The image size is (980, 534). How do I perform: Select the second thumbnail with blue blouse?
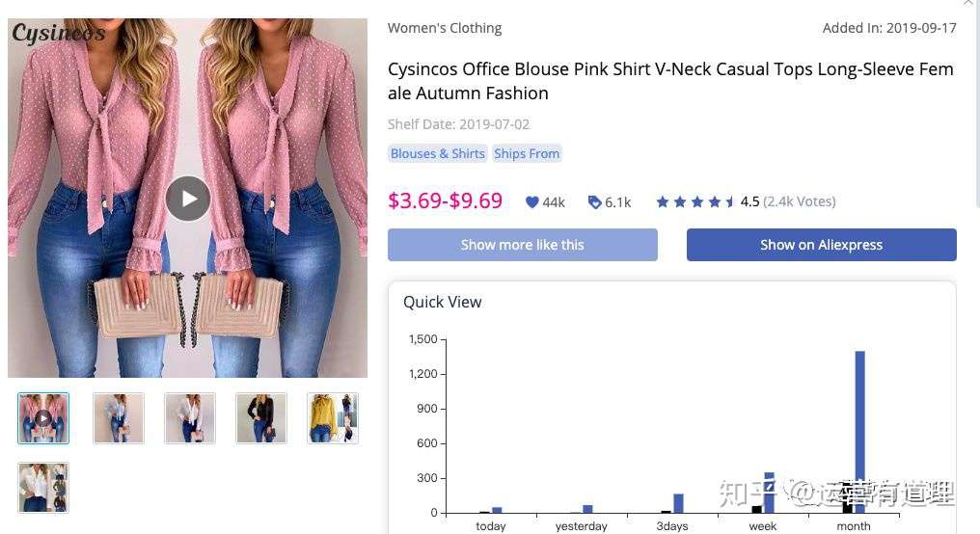(x=119, y=418)
